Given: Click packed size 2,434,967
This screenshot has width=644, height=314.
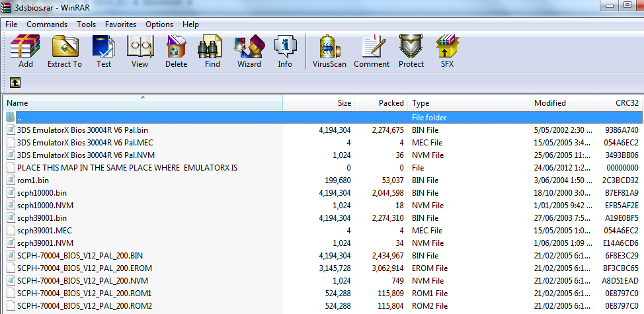Looking at the screenshot, I should click(x=387, y=256).
